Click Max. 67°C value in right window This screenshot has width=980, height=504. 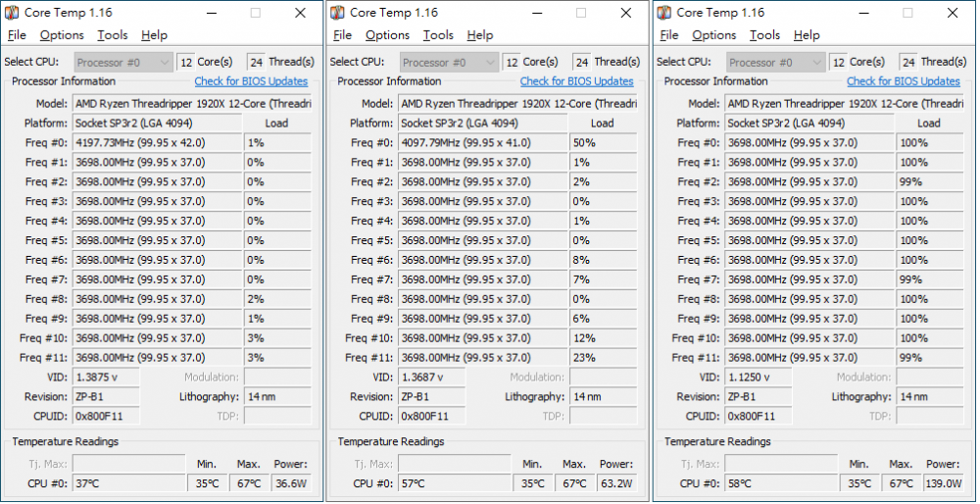point(902,483)
